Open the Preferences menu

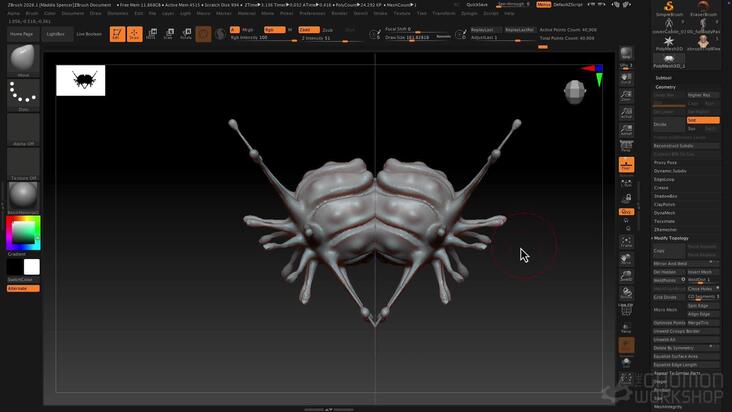coord(312,14)
